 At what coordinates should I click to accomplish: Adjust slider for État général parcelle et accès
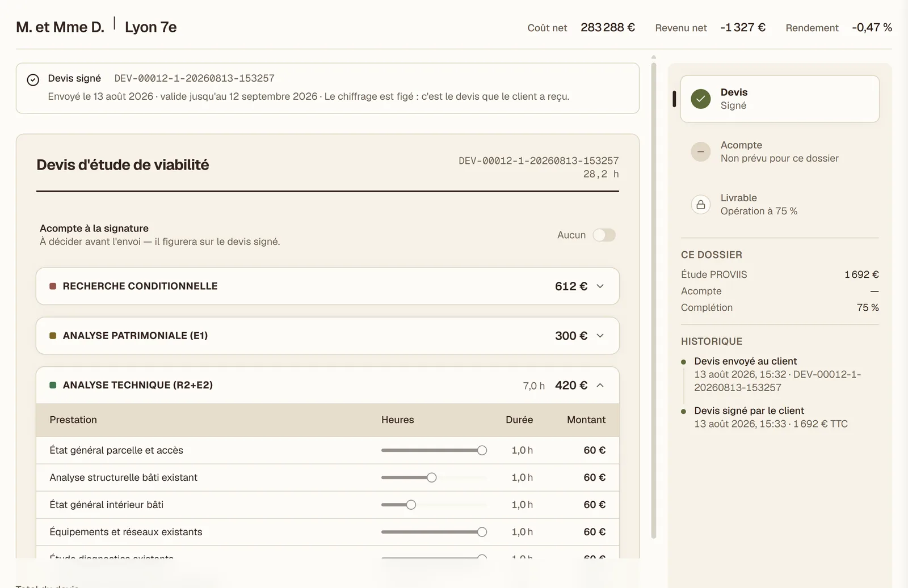[x=434, y=450]
